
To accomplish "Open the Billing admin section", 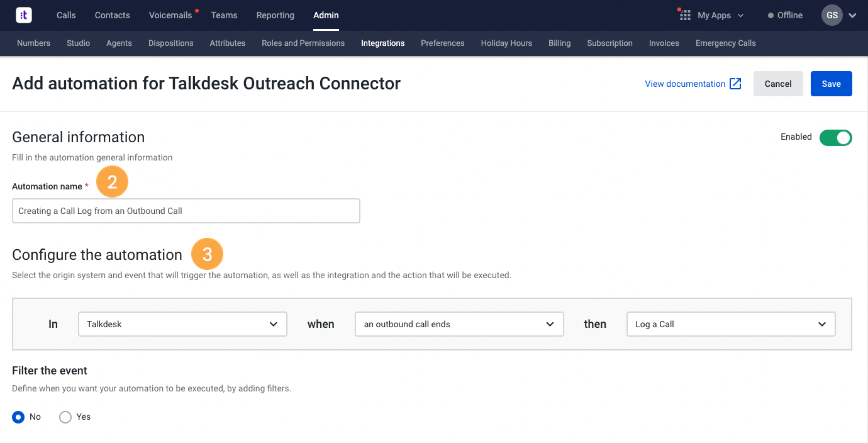I will [560, 43].
